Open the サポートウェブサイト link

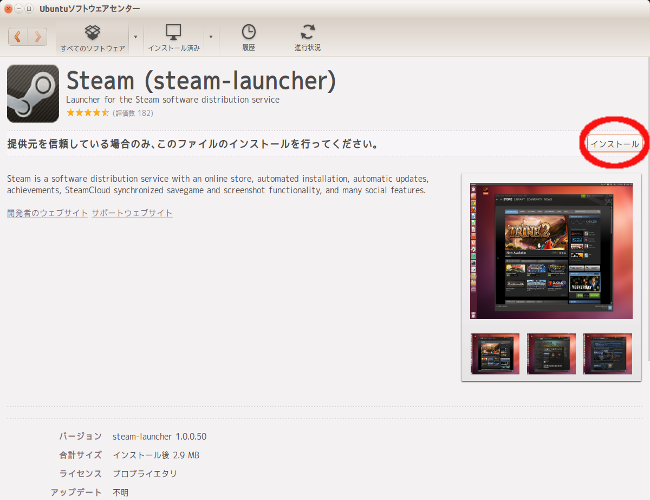tap(132, 213)
